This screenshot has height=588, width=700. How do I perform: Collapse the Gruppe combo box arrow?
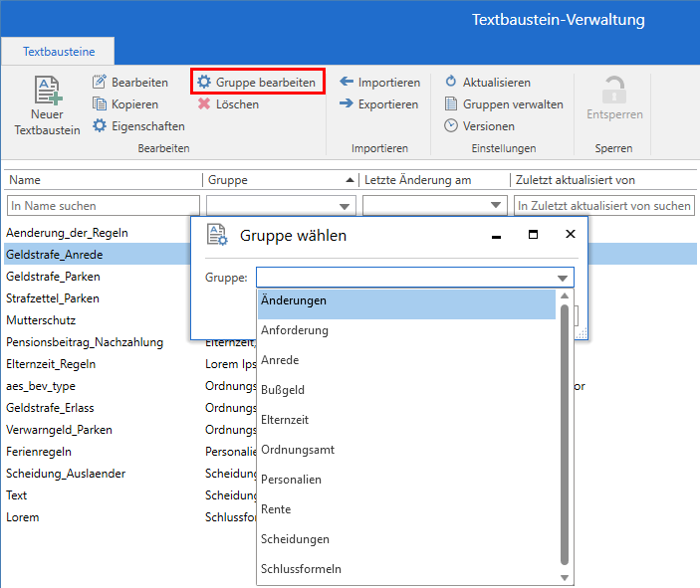pos(564,278)
